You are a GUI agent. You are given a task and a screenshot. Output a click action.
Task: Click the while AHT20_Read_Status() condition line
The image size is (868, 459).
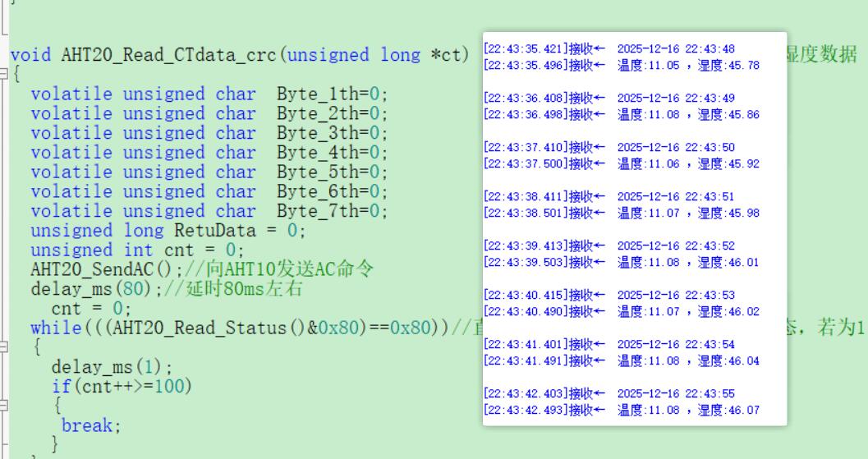(x=240, y=328)
